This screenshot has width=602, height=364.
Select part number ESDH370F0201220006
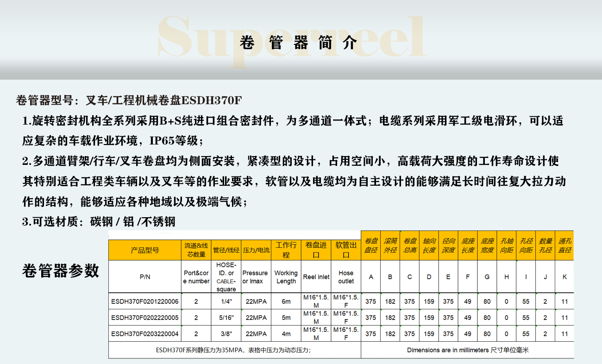(x=145, y=301)
